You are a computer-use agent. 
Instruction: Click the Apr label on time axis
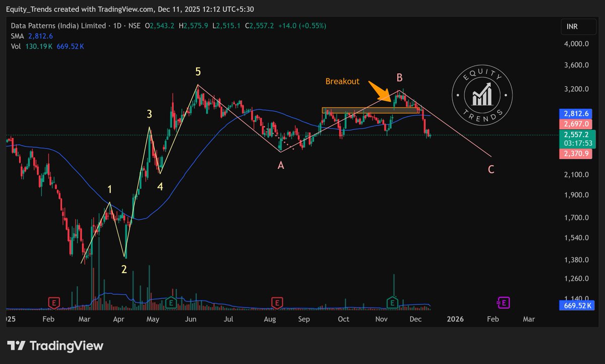coord(119,319)
